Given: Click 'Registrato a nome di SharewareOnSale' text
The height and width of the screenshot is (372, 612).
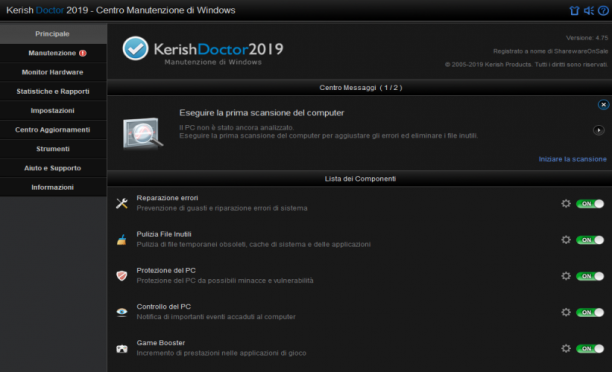Looking at the screenshot, I should (550, 51).
